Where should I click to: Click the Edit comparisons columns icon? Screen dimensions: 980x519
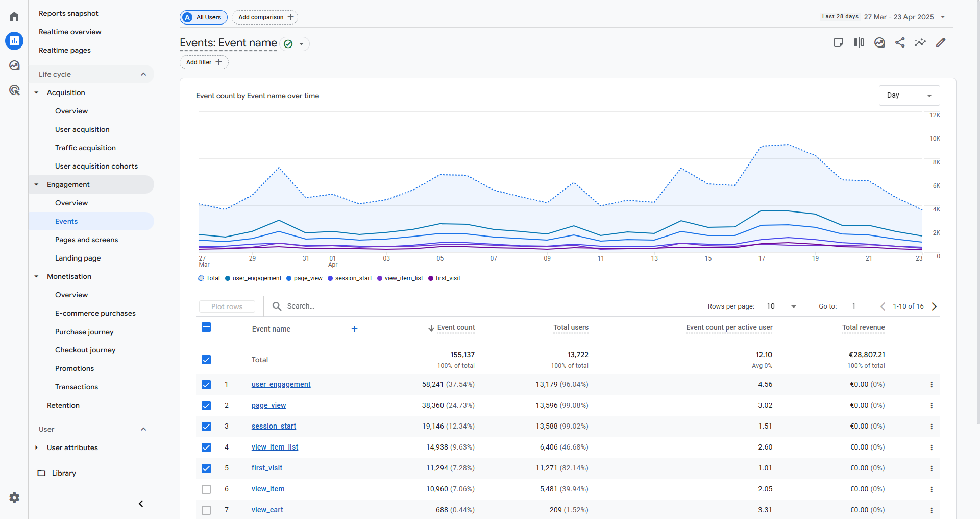click(859, 43)
